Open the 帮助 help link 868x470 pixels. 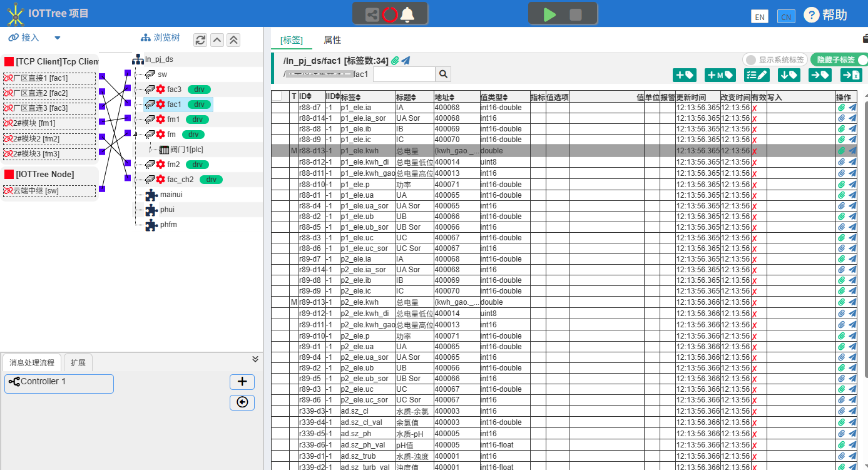(x=825, y=15)
